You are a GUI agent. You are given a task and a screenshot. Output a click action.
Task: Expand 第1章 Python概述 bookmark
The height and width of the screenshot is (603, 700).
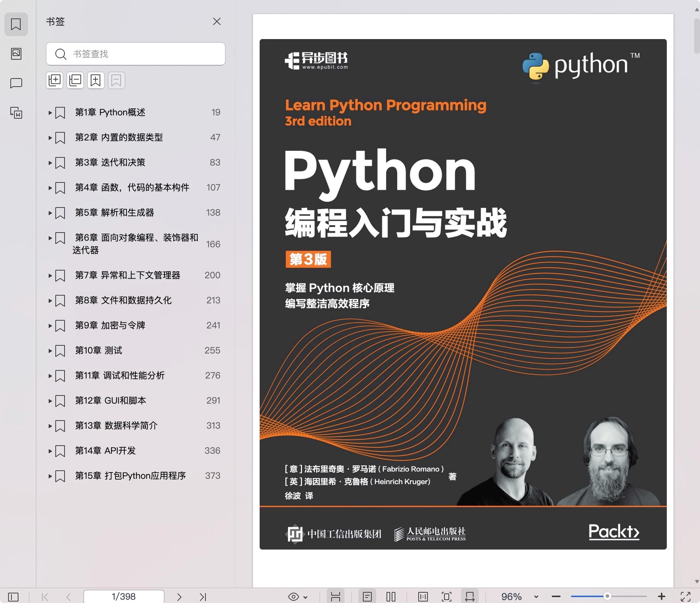coord(50,112)
